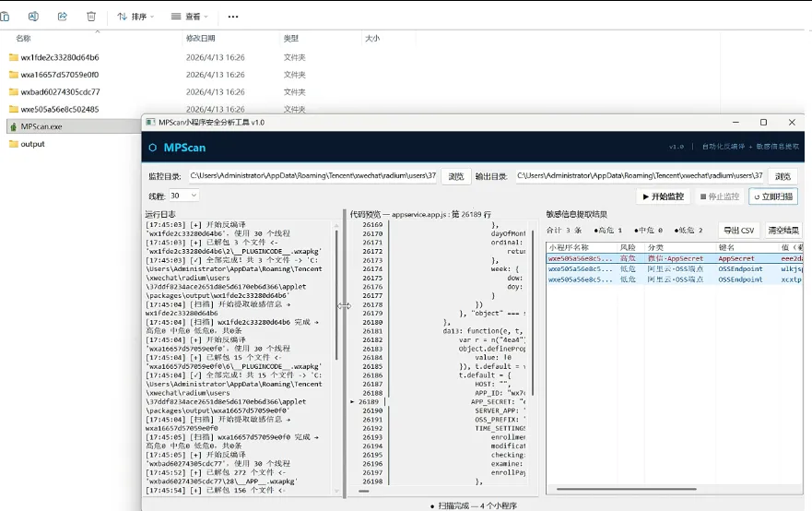
Task: Click the 开始监控 start monitoring button
Action: coord(664,196)
